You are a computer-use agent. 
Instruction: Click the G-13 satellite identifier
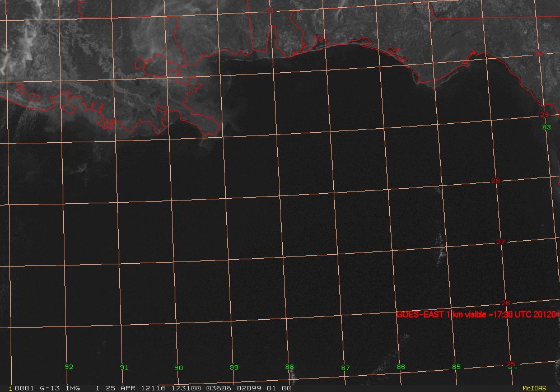[50, 388]
